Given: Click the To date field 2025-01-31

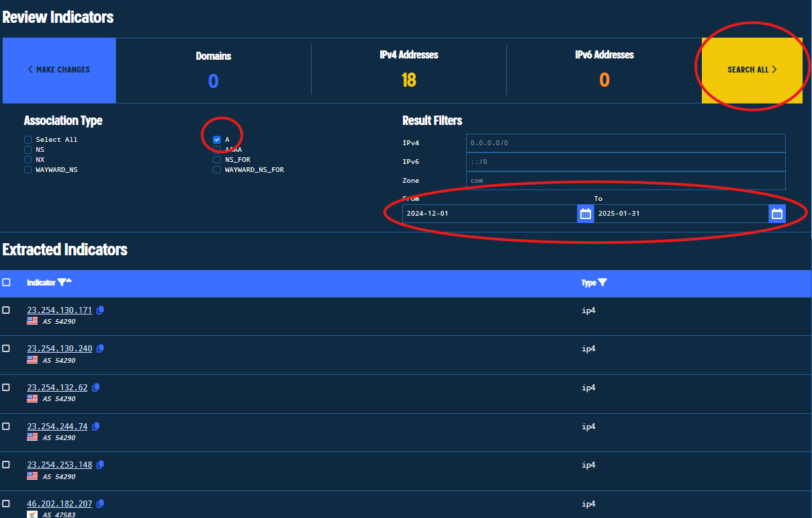Looking at the screenshot, I should [x=681, y=214].
